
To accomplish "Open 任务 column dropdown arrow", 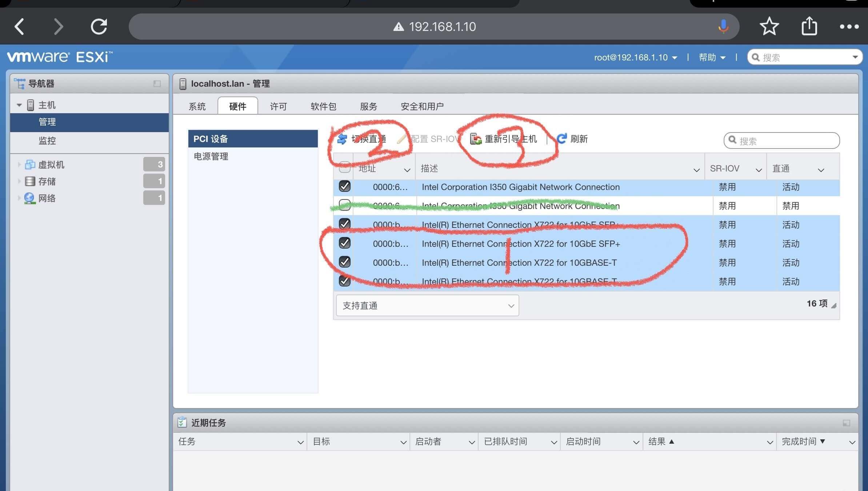I will tap(300, 442).
